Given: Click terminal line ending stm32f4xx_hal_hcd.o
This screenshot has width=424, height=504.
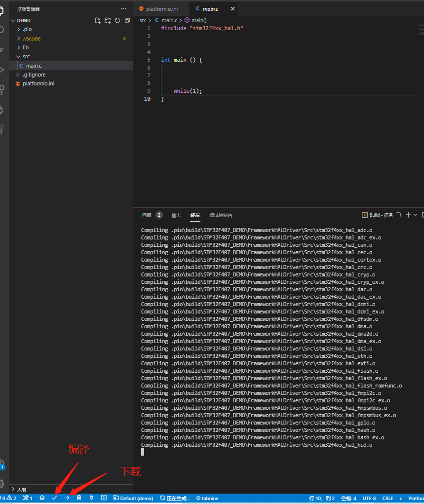Looking at the screenshot, I should 257,445.
